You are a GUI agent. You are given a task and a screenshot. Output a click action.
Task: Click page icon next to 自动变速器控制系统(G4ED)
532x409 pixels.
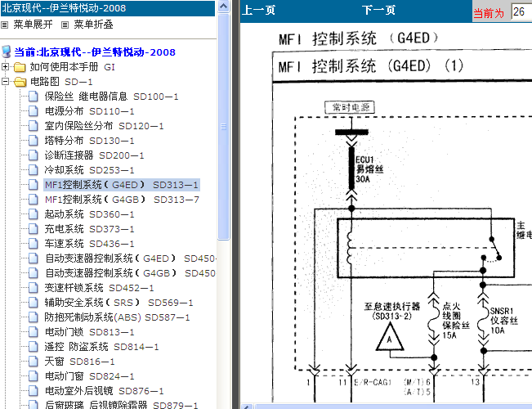[x=34, y=258]
